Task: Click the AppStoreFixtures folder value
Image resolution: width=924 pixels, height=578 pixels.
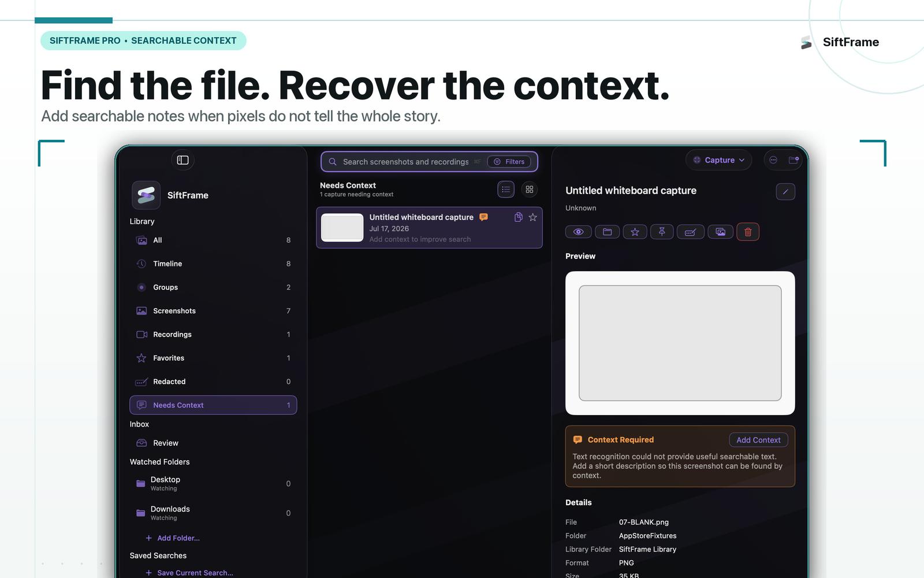Action: 648,536
